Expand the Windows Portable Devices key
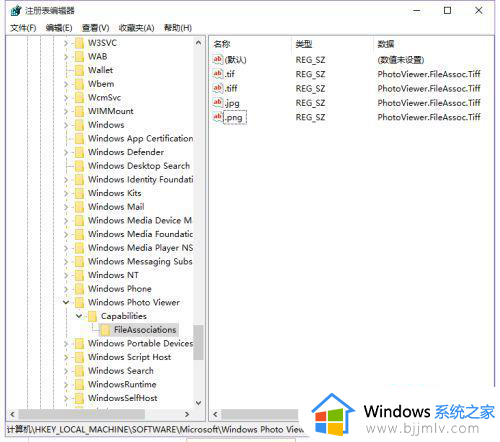The width and height of the screenshot is (500, 442). tap(66, 344)
